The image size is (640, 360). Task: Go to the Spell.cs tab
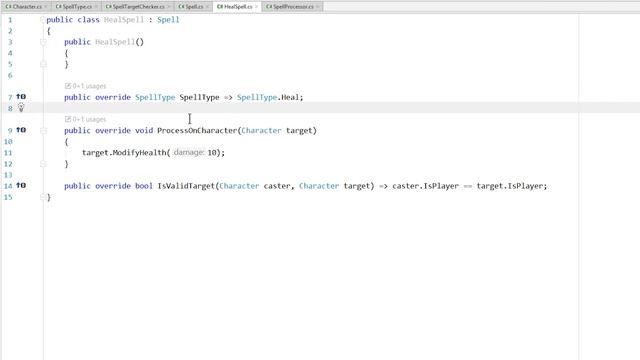tap(194, 7)
